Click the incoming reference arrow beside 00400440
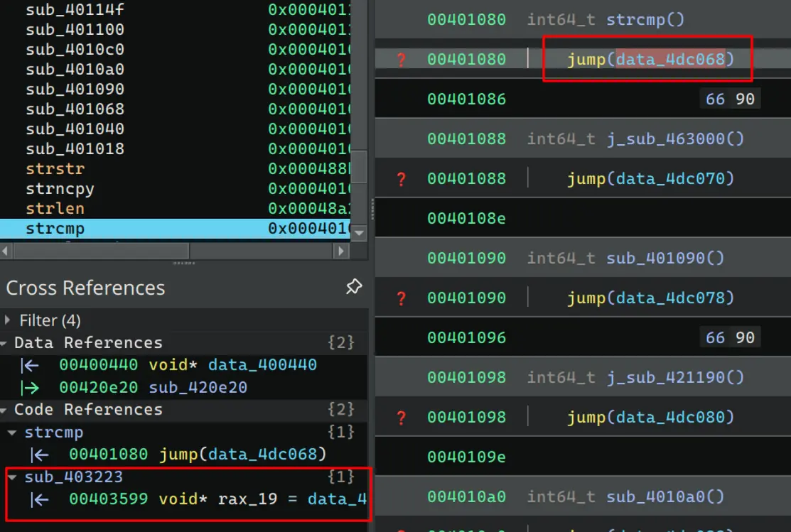The width and height of the screenshot is (791, 532). 29,365
